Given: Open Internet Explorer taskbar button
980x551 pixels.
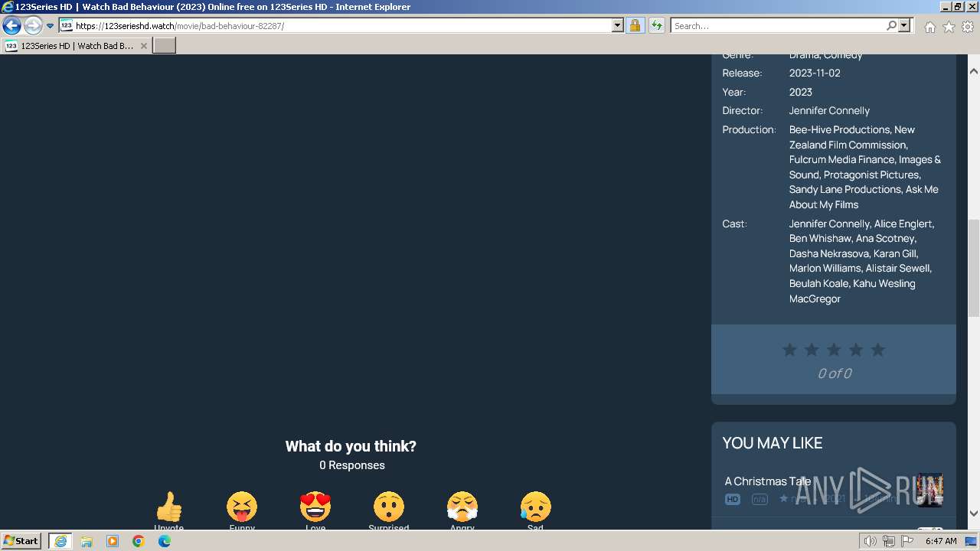Looking at the screenshot, I should tap(60, 541).
